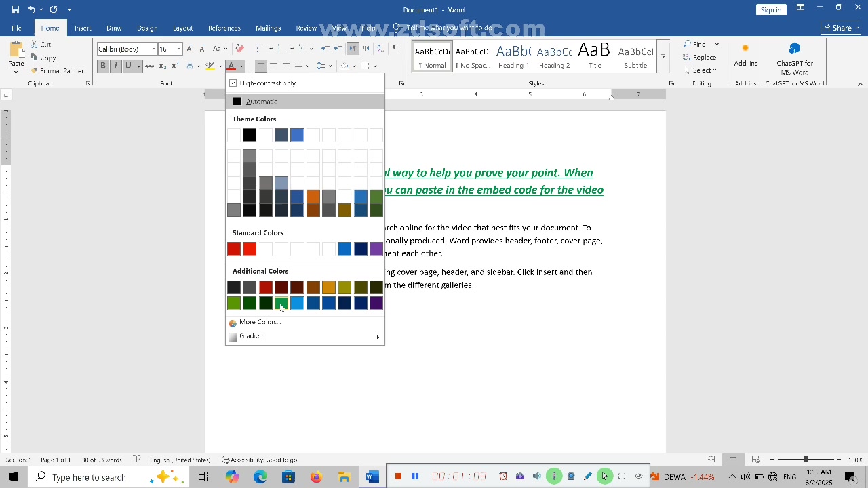Toggle the Bold formatting button

[103, 66]
